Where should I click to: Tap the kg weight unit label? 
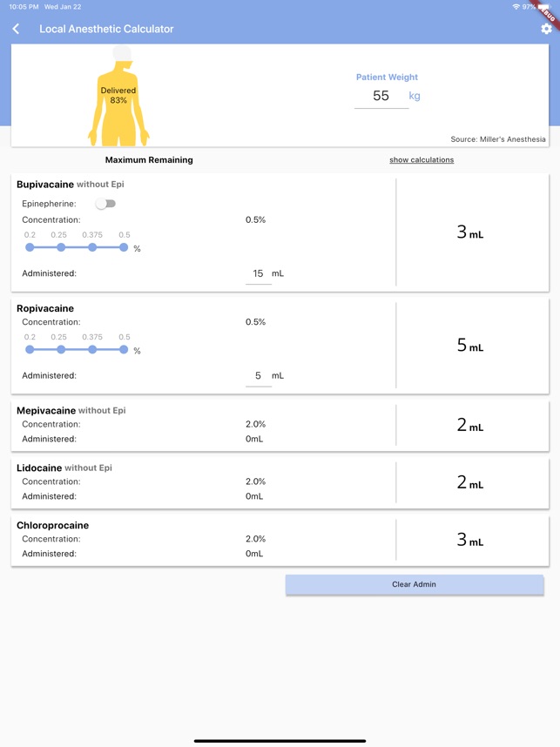415,96
